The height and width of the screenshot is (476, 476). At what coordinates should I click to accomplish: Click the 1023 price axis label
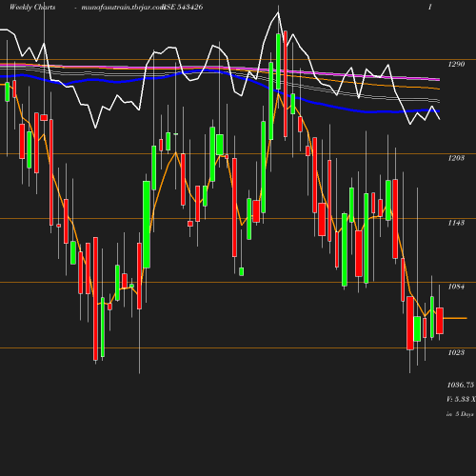(x=456, y=352)
